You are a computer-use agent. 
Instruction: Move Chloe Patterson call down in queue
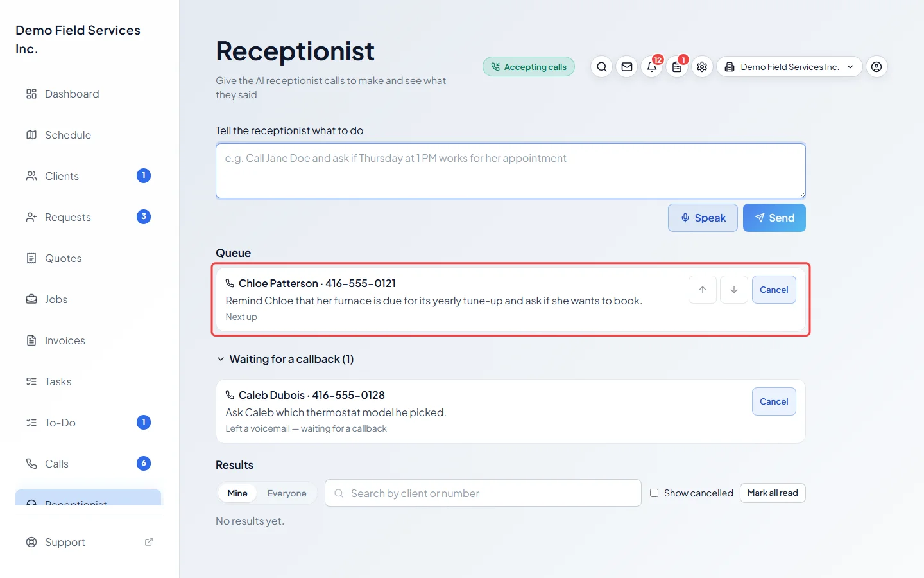tap(734, 290)
